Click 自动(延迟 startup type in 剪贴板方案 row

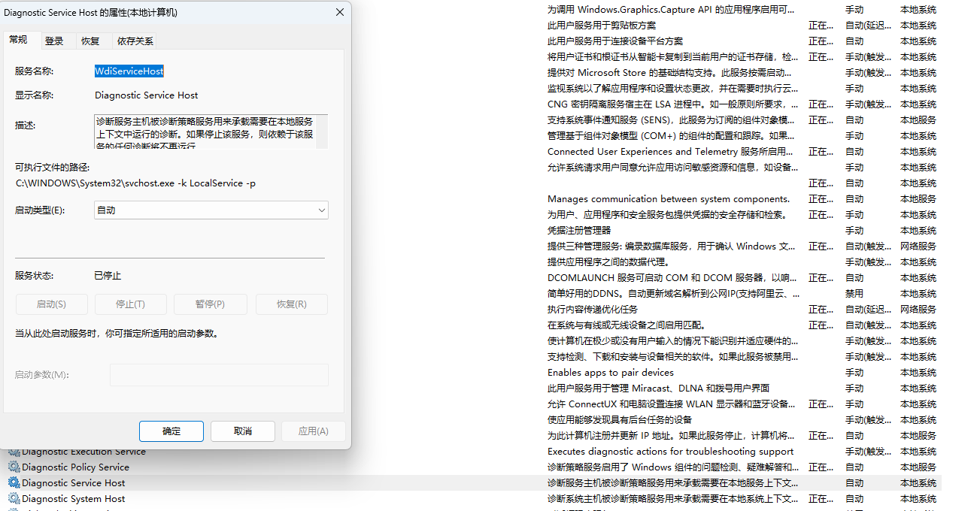tap(869, 26)
